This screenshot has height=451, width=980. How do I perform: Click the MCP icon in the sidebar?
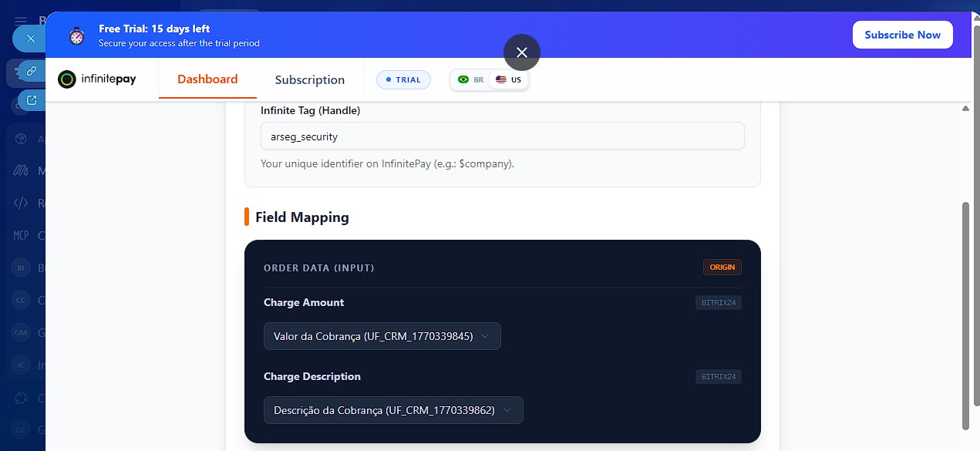[22, 235]
